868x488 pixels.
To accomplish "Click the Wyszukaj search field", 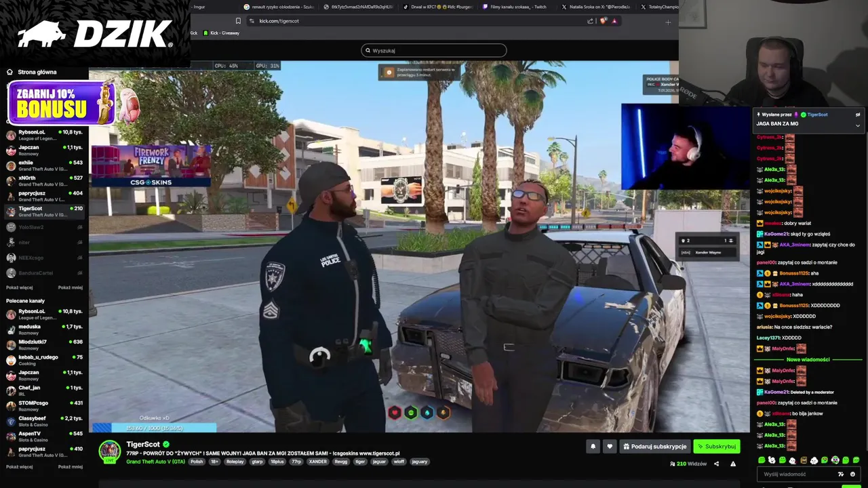I will point(434,50).
